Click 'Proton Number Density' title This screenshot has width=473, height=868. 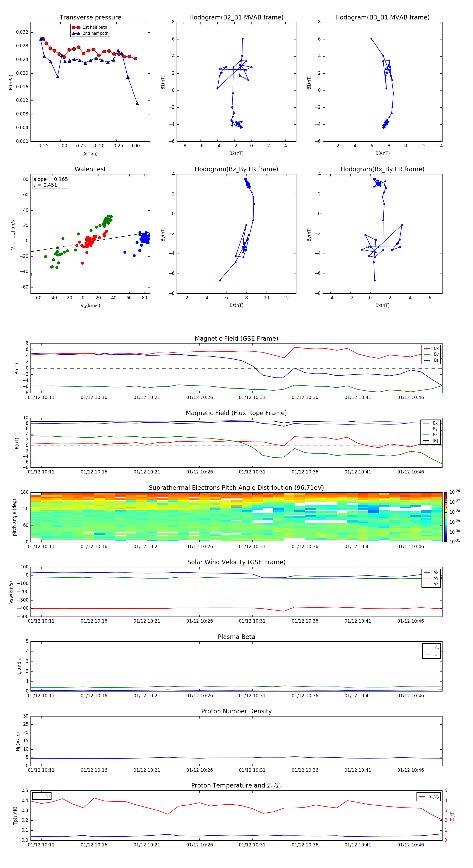click(x=236, y=711)
